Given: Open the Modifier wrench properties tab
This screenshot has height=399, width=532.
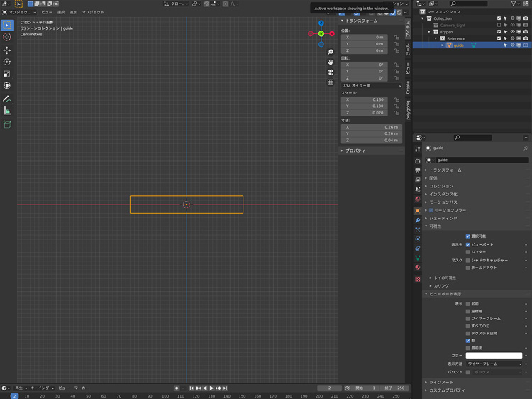Looking at the screenshot, I should [418, 221].
